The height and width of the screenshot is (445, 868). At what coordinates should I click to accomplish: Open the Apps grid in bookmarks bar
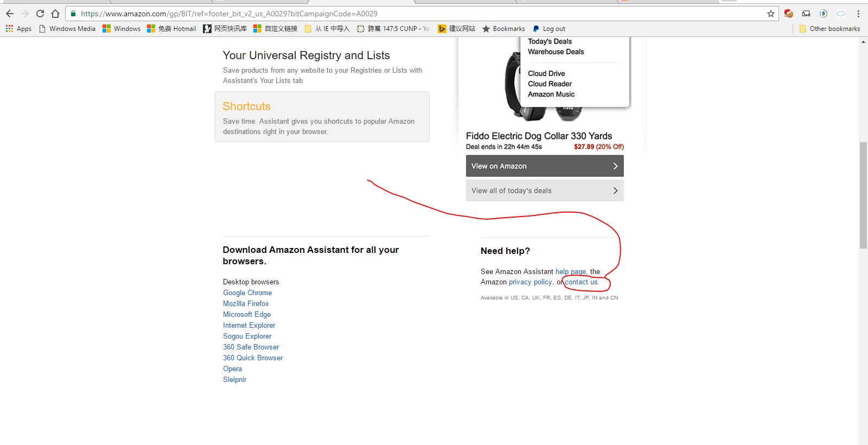point(18,29)
